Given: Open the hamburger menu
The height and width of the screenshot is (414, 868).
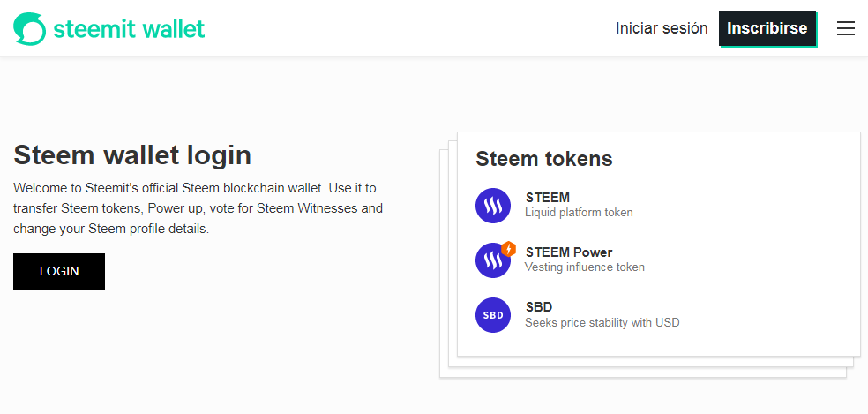Looking at the screenshot, I should [x=846, y=28].
